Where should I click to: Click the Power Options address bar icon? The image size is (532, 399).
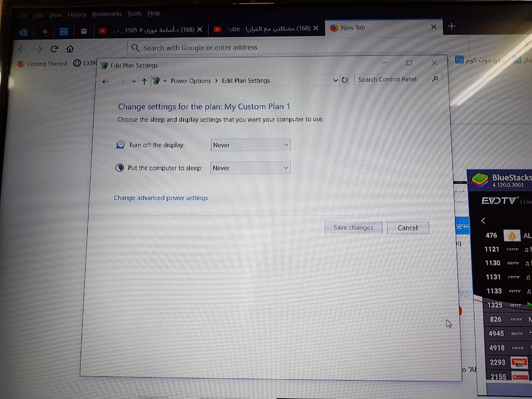[156, 81]
